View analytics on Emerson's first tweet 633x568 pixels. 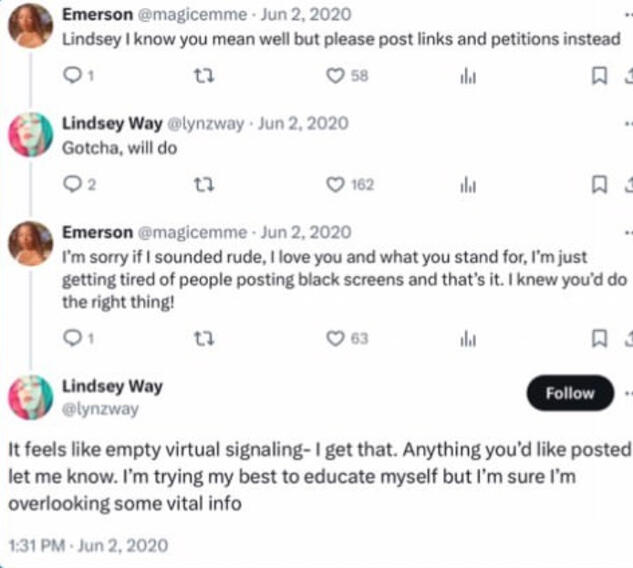[466, 76]
